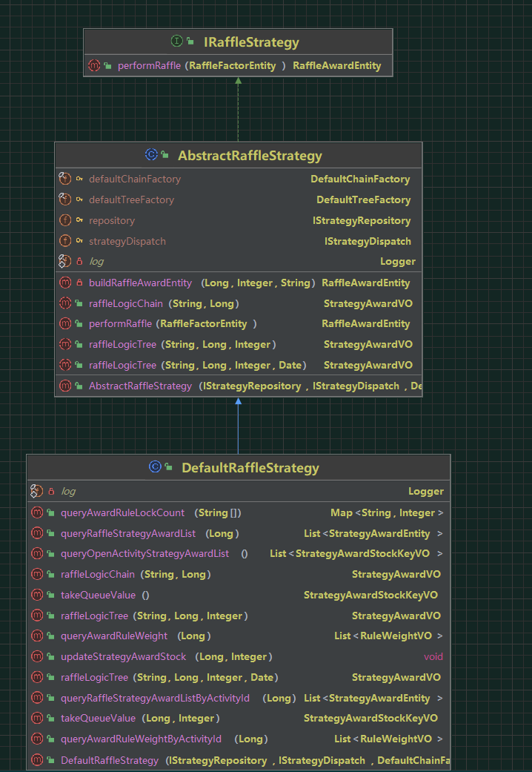Click the public visibility icon beside takeQueueValue ()
This screenshot has height=772, width=532.
(50, 595)
